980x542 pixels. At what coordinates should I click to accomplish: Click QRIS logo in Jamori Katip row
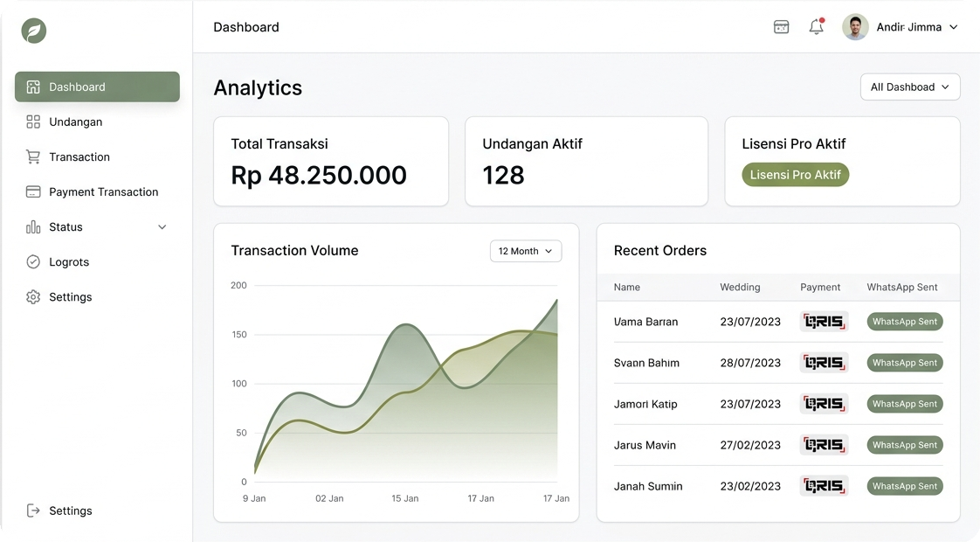(824, 404)
